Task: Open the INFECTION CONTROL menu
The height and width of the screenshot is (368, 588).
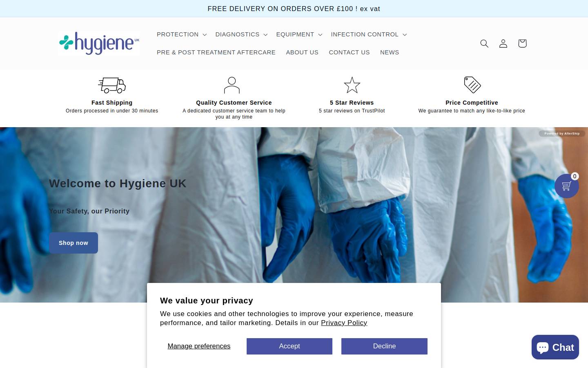Action: [369, 34]
